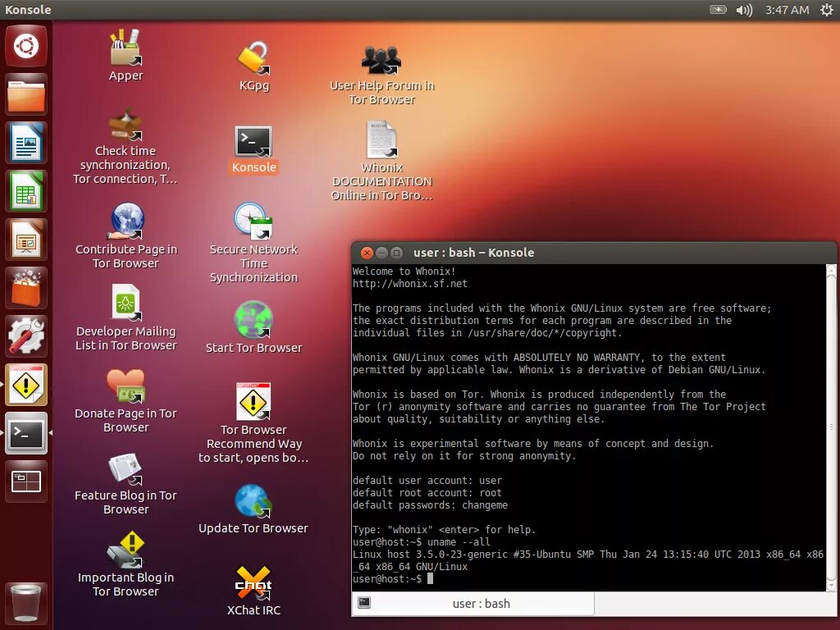
Task: Open Contribute Page in Tor Browser icon
Action: click(x=126, y=236)
